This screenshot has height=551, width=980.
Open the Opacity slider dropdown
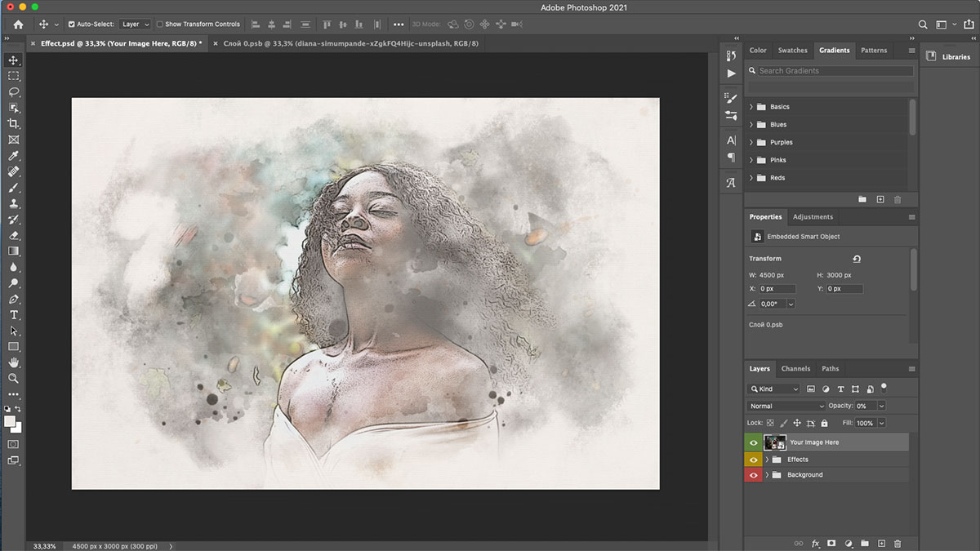coord(881,406)
